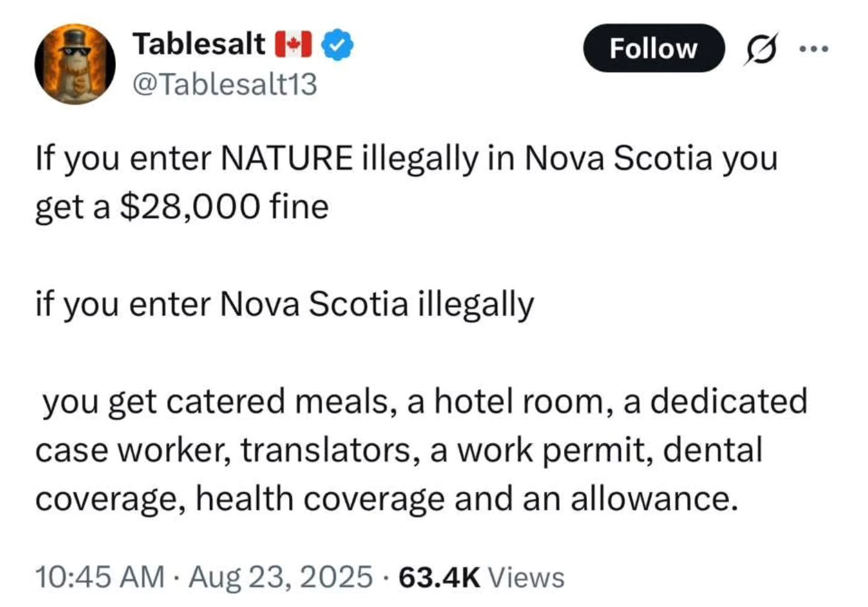Click the line "if you enter Nova Scotia illegally"
868x607 pixels.
click(285, 304)
